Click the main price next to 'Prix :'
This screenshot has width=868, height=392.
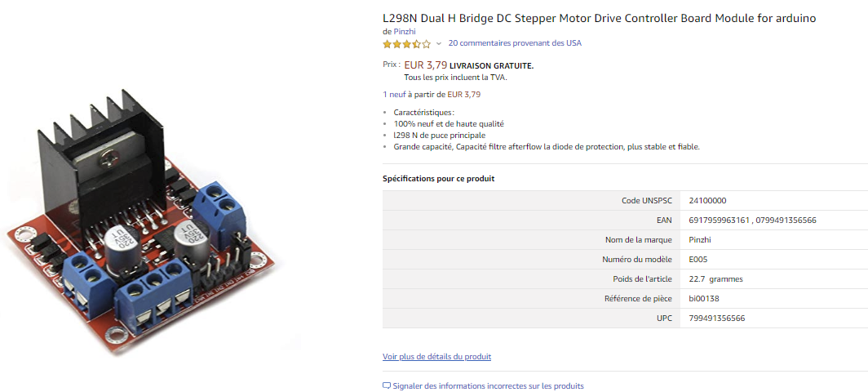425,65
